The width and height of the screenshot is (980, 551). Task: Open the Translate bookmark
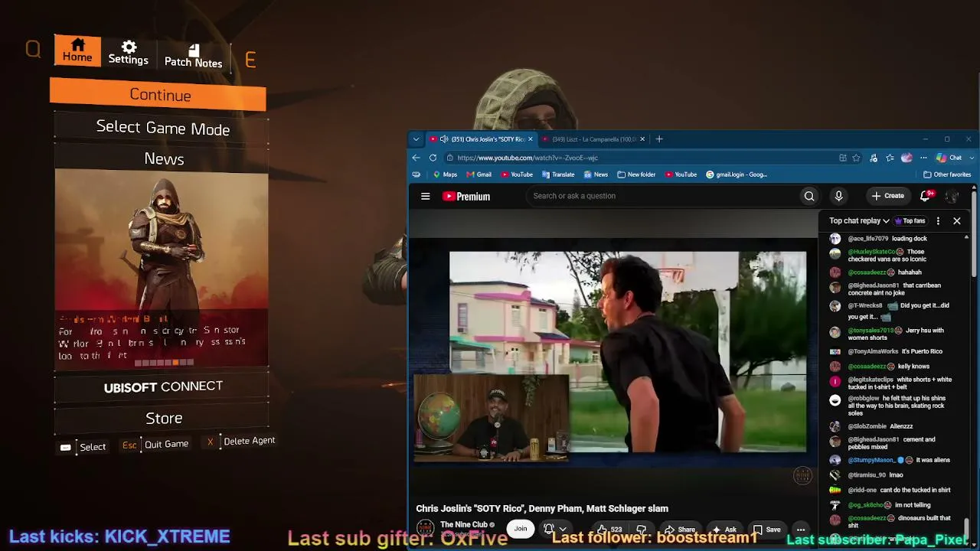coord(558,174)
